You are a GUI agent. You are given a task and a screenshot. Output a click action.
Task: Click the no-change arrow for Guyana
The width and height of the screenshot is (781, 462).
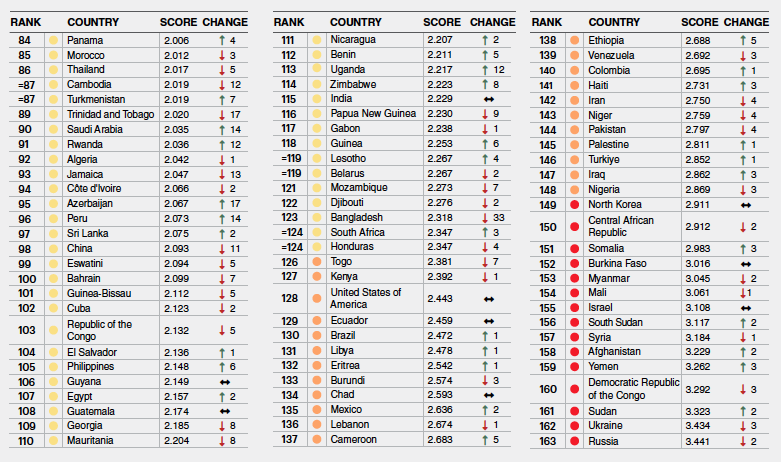pos(226,381)
